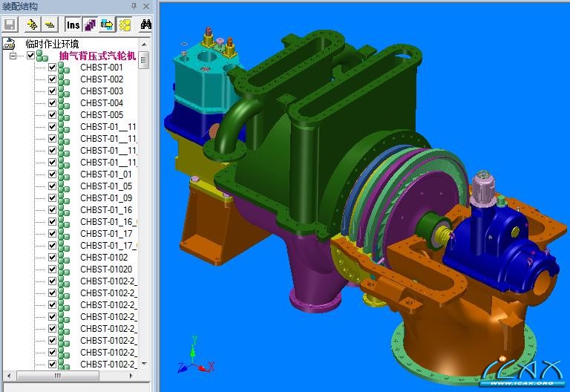Click the collapse tree levels icon
The image size is (570, 392).
pyautogui.click(x=50, y=24)
